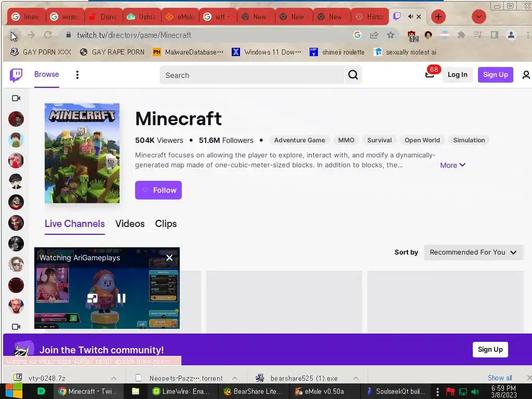Follow the Minecraft category

pyautogui.click(x=158, y=190)
